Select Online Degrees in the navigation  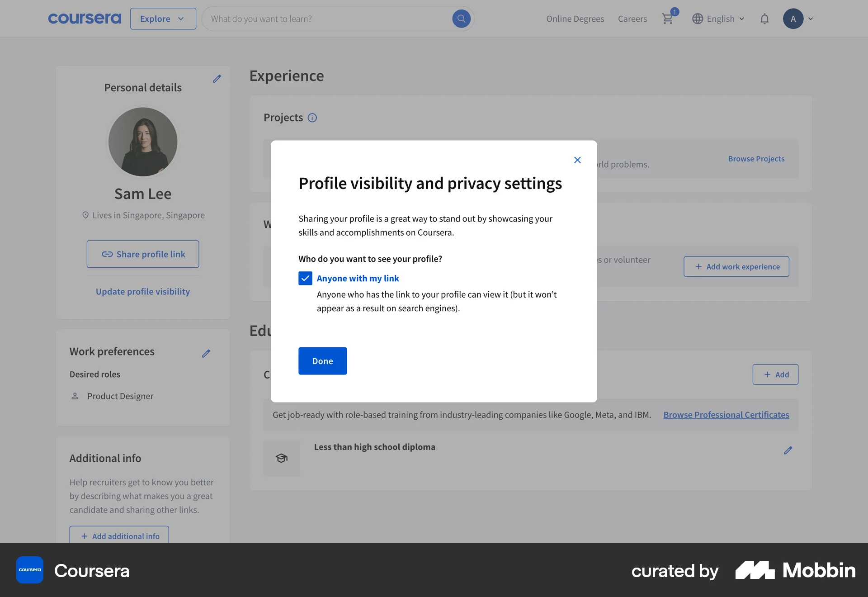575,19
